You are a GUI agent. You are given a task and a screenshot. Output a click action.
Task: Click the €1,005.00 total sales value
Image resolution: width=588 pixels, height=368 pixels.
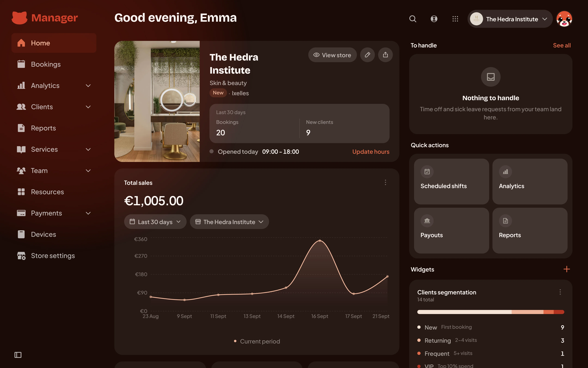click(154, 201)
